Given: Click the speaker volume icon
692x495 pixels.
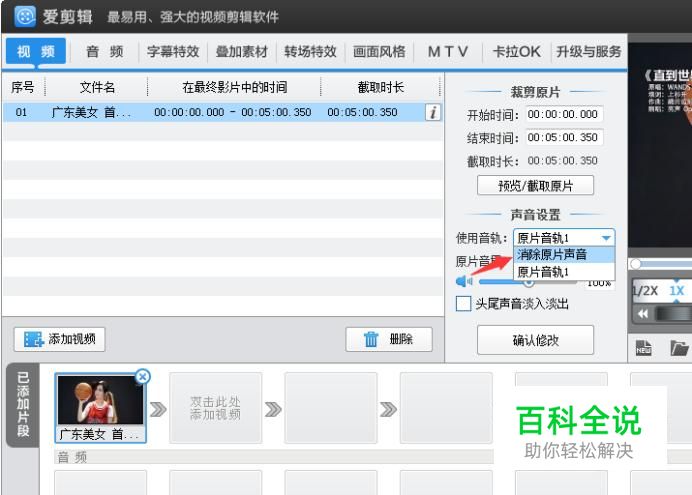Looking at the screenshot, I should click(x=464, y=281).
